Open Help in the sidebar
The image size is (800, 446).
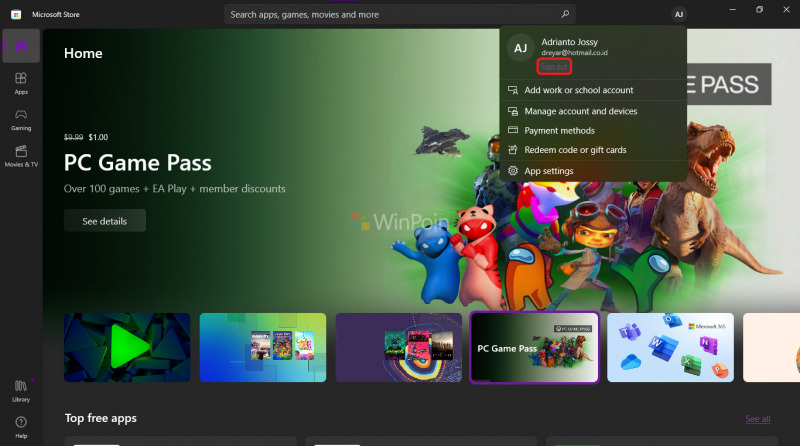point(21,427)
